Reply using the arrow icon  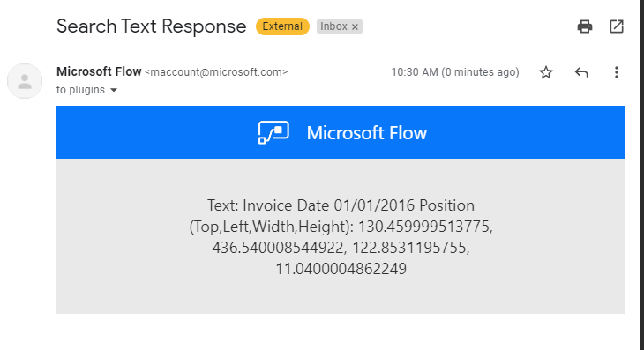(x=581, y=72)
